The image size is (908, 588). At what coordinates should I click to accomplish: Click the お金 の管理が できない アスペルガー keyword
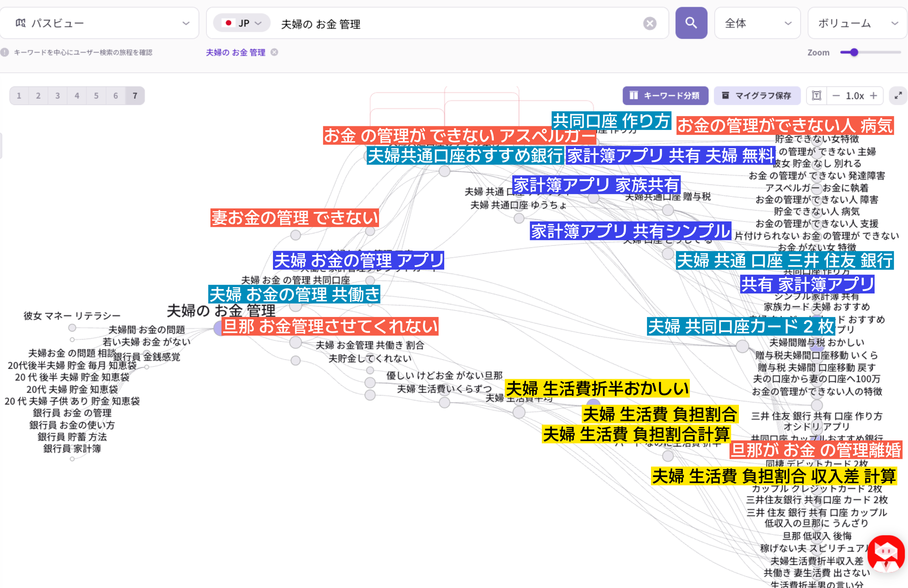(x=459, y=135)
